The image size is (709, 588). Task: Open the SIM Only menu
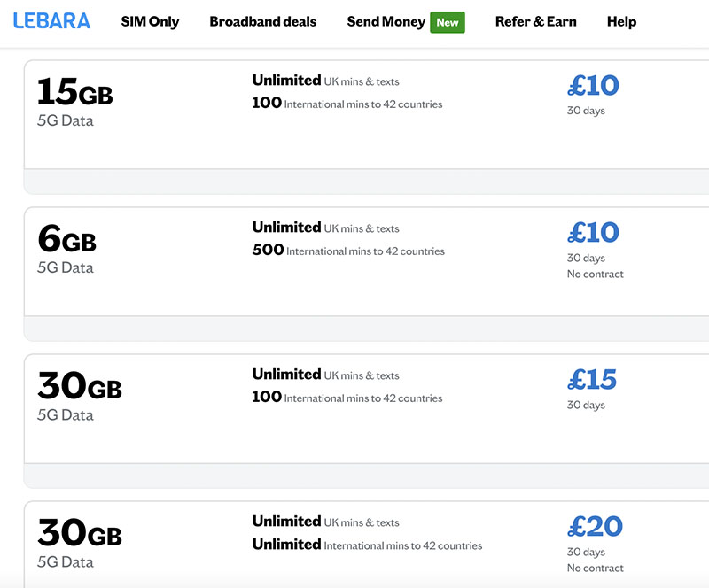coord(150,21)
